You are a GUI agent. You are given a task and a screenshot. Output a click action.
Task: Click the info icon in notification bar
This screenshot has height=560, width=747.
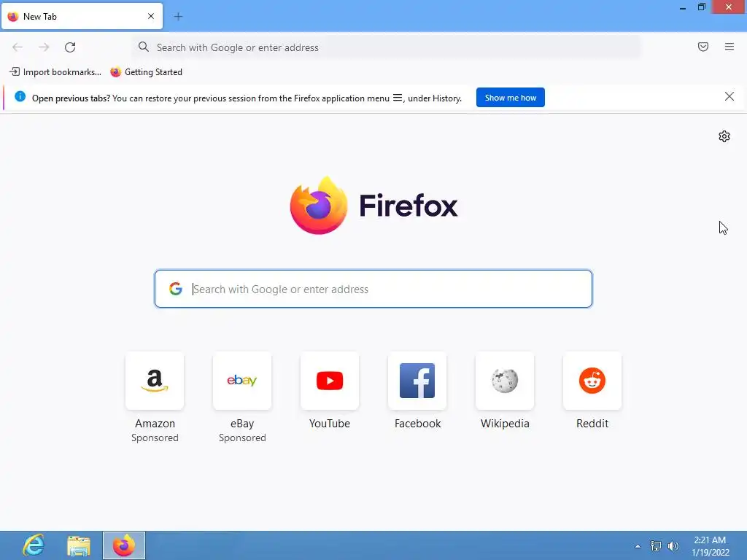pyautogui.click(x=20, y=97)
